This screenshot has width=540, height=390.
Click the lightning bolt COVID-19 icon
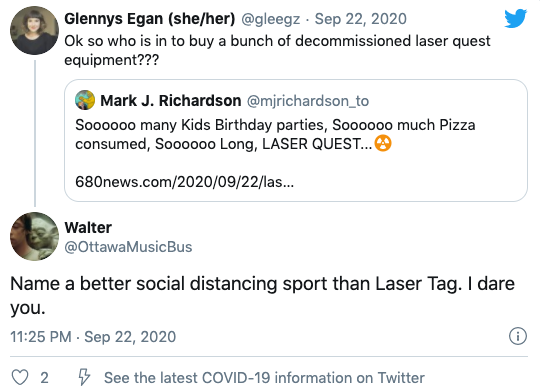coord(84,377)
